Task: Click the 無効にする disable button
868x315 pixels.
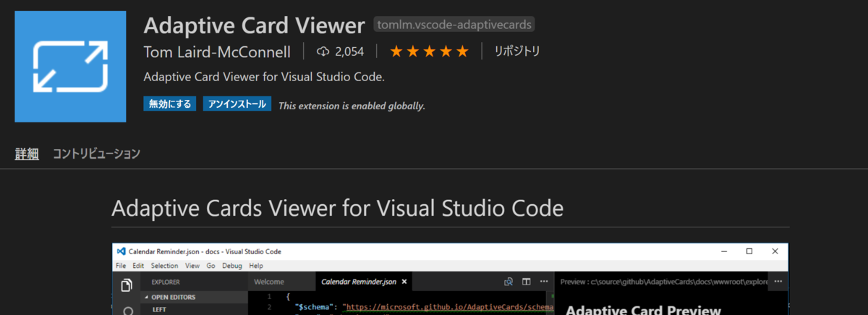Action: click(x=170, y=104)
